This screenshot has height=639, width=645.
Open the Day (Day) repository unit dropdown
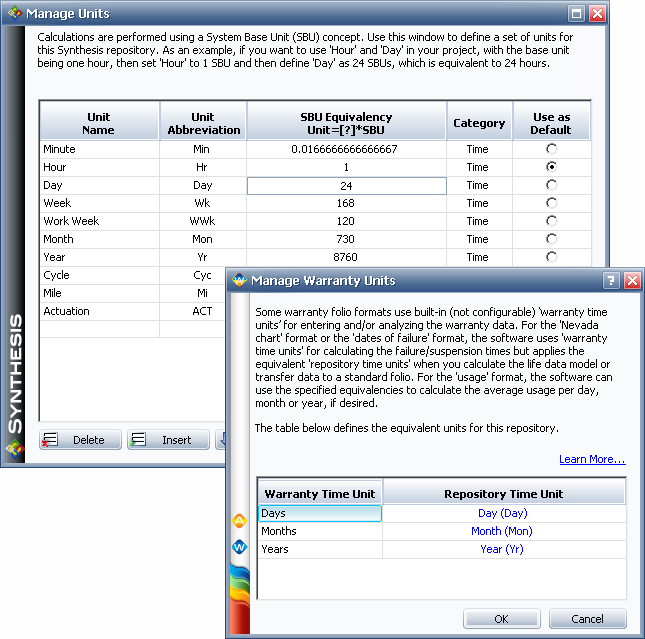503,513
